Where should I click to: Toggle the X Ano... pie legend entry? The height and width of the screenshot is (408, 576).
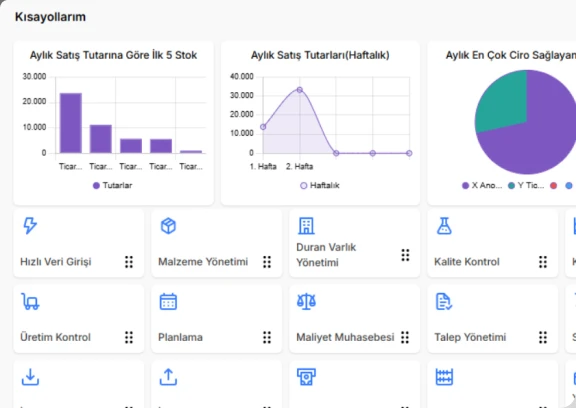click(x=482, y=185)
